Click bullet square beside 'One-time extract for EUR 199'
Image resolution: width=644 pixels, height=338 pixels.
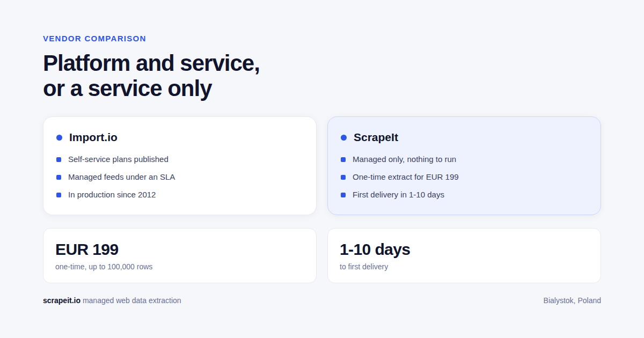pyautogui.click(x=343, y=177)
